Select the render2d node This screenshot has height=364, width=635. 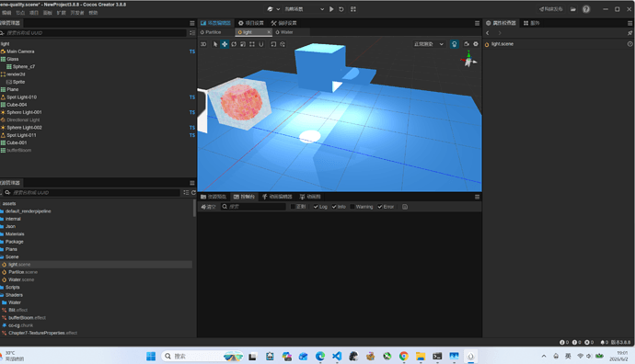16,74
